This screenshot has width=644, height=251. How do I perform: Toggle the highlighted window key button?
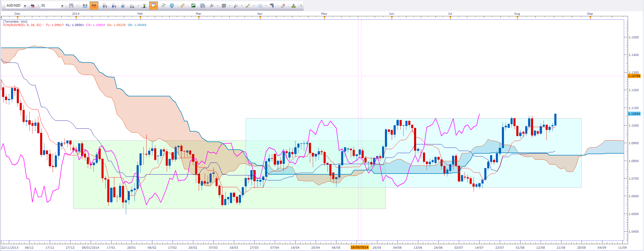pos(153,6)
